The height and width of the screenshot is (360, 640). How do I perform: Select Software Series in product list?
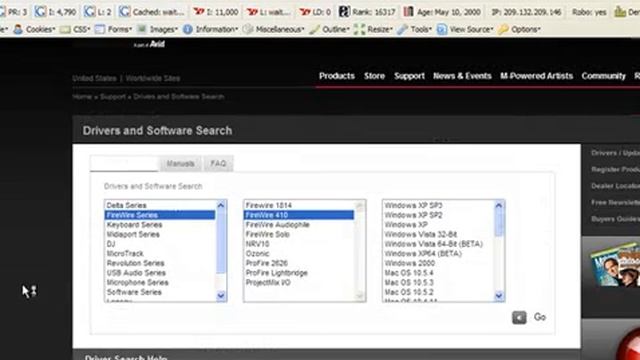pyautogui.click(x=160, y=292)
